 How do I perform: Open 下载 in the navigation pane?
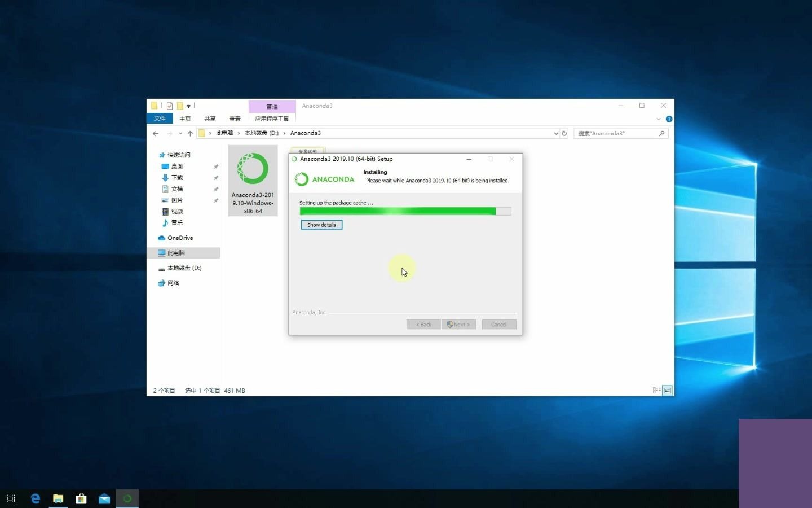tap(177, 178)
